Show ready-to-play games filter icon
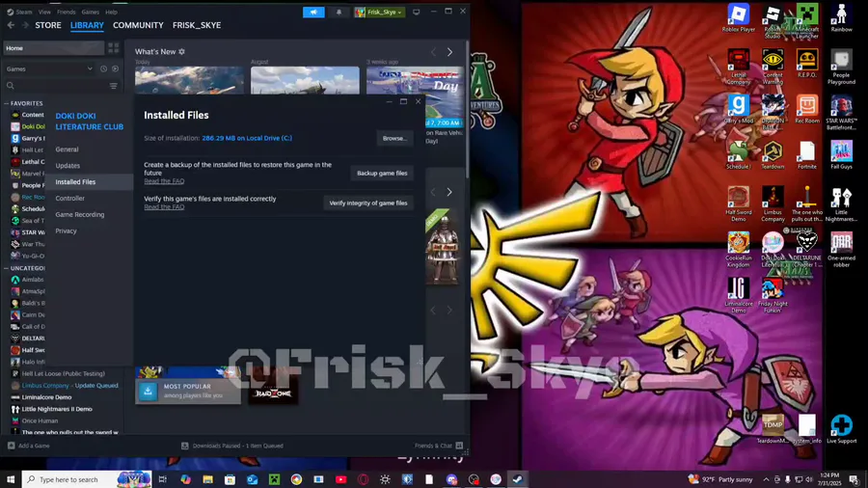This screenshot has height=488, width=868. pyautogui.click(x=115, y=68)
